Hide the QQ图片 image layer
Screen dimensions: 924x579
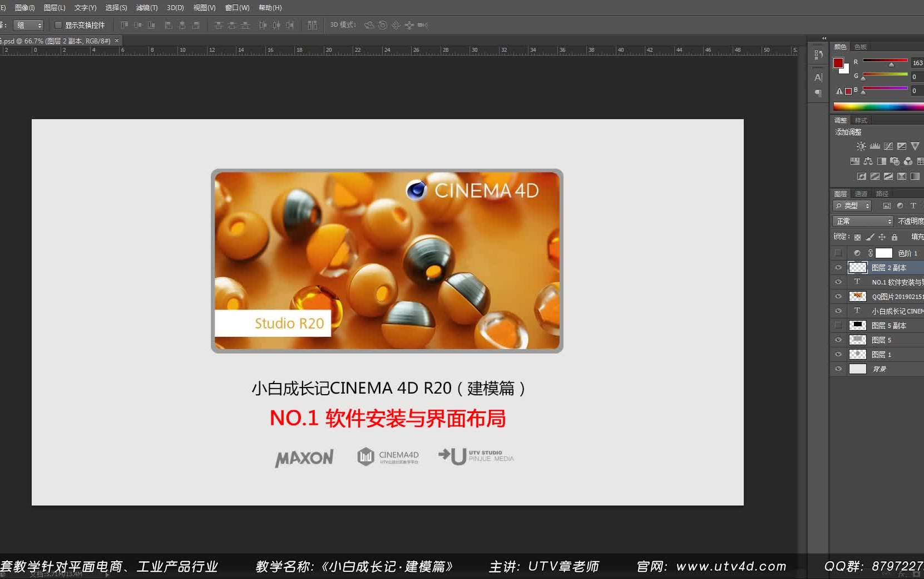click(x=838, y=297)
